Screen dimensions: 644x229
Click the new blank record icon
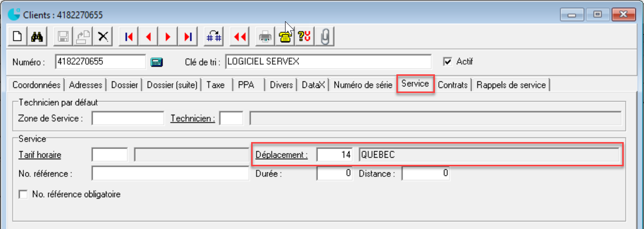coord(18,36)
